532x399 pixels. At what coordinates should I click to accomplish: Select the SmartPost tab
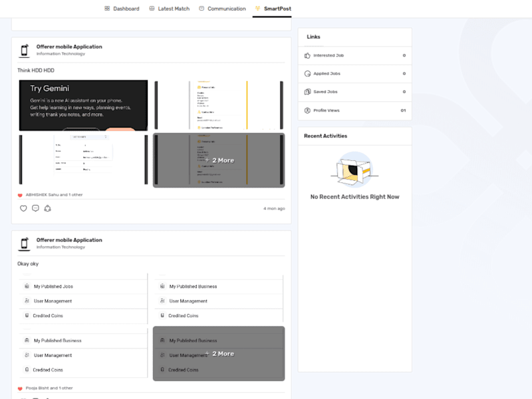[x=273, y=9]
